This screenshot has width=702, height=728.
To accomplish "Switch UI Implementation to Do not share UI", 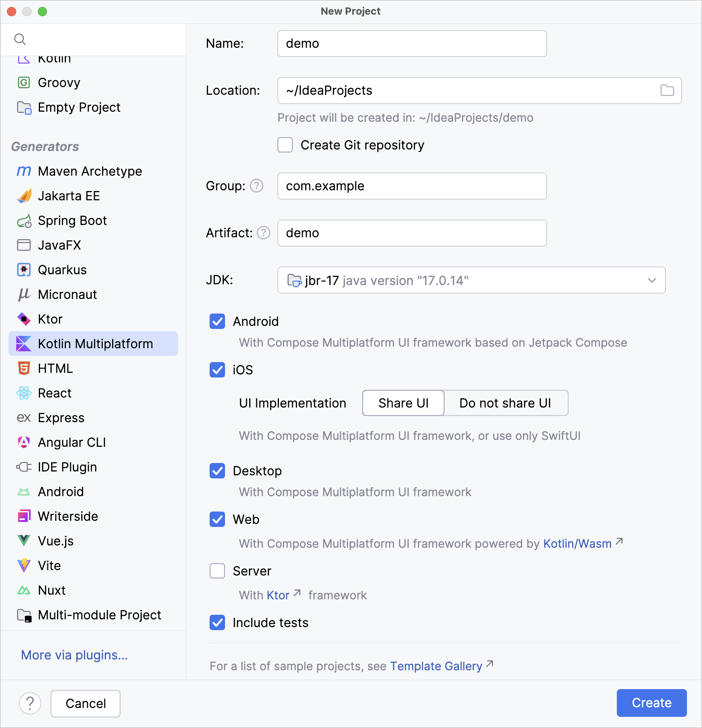I will 505,403.
